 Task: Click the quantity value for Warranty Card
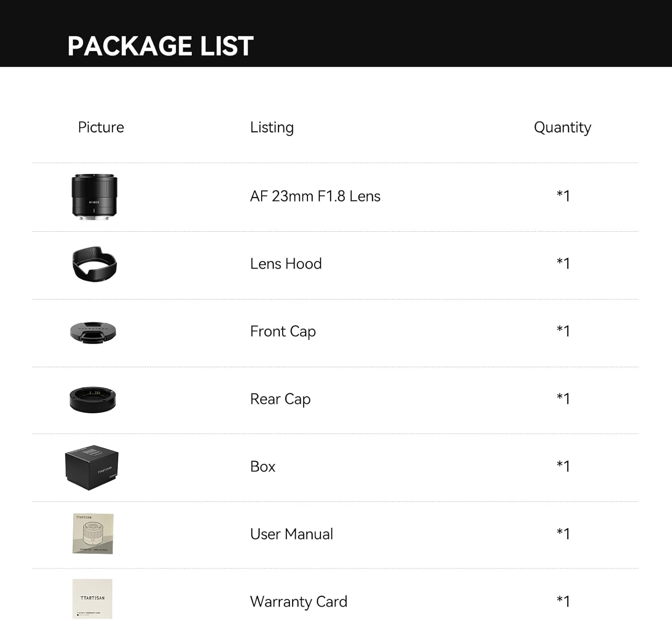click(x=563, y=601)
